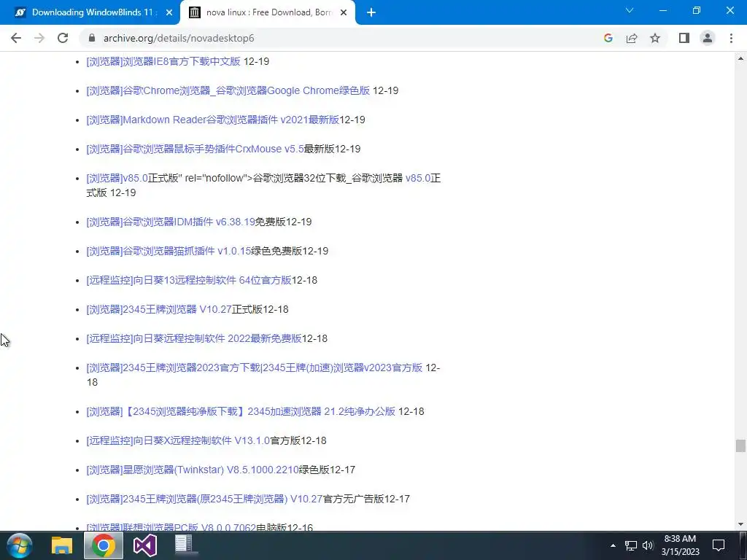
Task: Open IDM插件 v6.38.19 link
Action: tap(171, 222)
